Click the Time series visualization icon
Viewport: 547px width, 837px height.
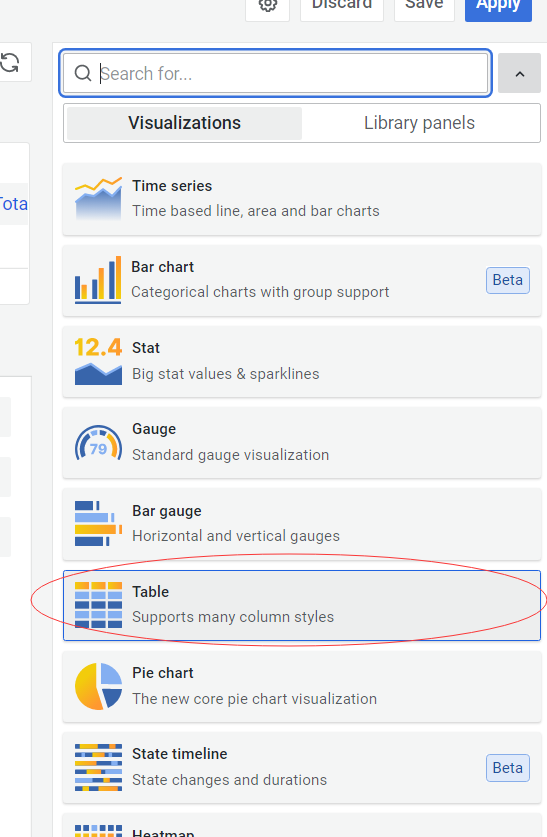point(98,199)
